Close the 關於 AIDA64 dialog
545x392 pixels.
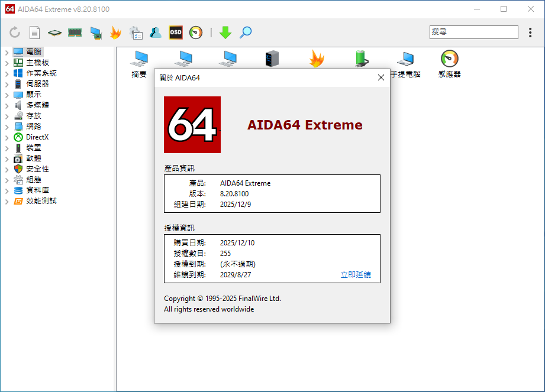pyautogui.click(x=380, y=77)
